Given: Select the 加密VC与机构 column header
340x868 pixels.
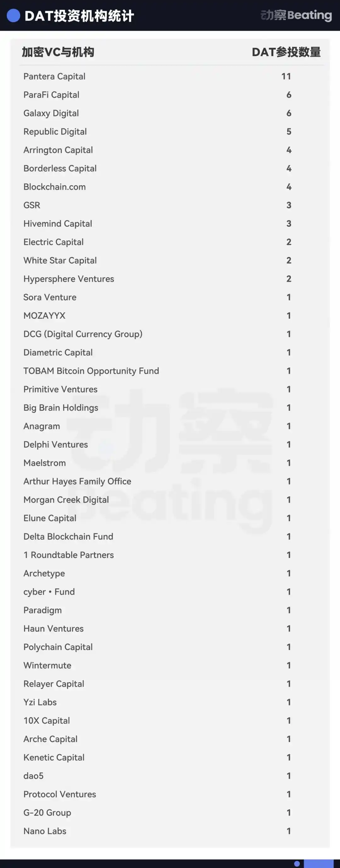Looking at the screenshot, I should tap(58, 52).
